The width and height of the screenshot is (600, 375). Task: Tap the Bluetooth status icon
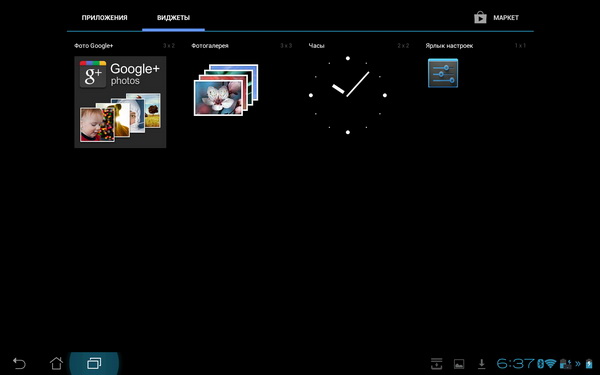pyautogui.click(x=540, y=363)
